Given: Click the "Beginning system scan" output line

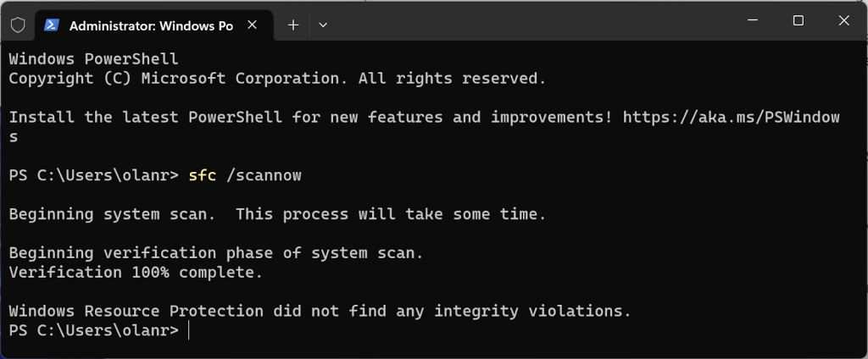Looking at the screenshot, I should coord(277,214).
